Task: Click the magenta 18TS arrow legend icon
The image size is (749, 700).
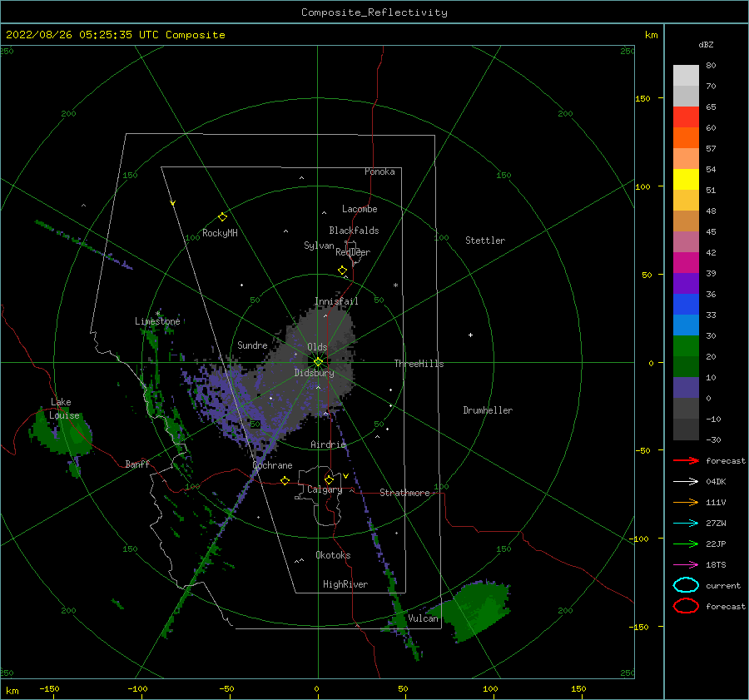Action: click(x=686, y=565)
